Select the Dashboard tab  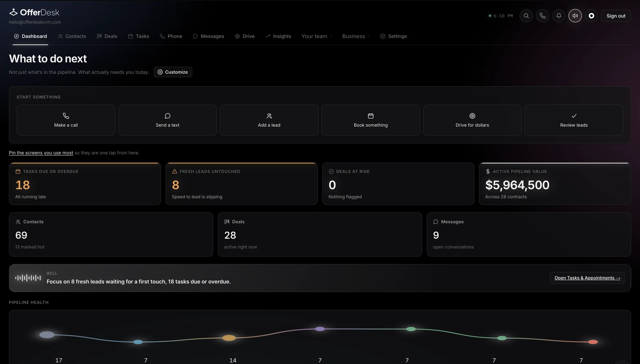click(x=30, y=36)
